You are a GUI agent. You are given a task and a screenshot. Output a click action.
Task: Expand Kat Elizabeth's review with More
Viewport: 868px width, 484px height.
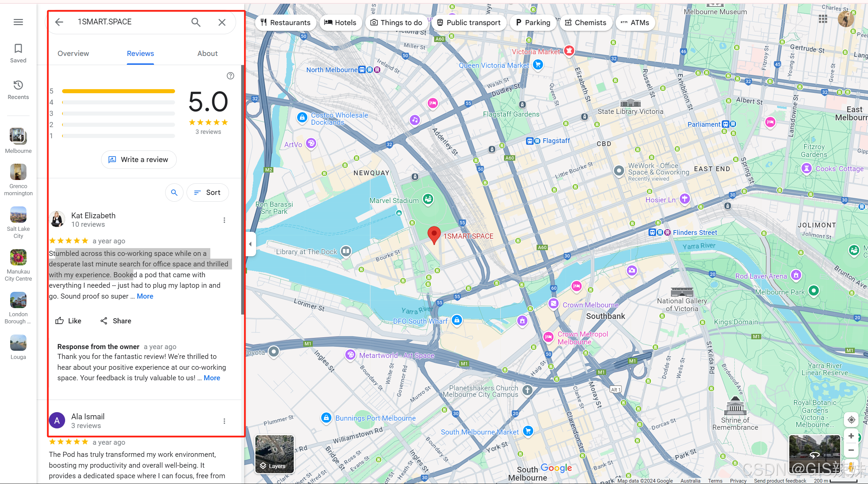coord(145,296)
